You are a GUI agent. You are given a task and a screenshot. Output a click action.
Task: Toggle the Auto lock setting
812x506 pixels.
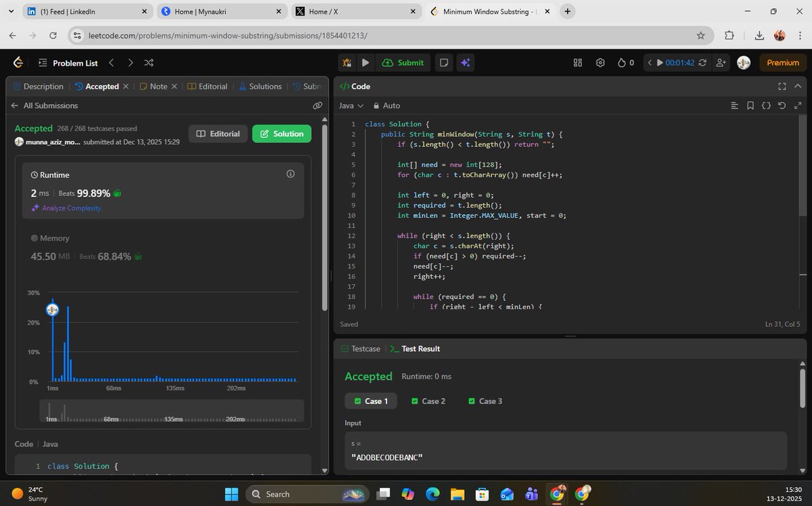(x=386, y=106)
